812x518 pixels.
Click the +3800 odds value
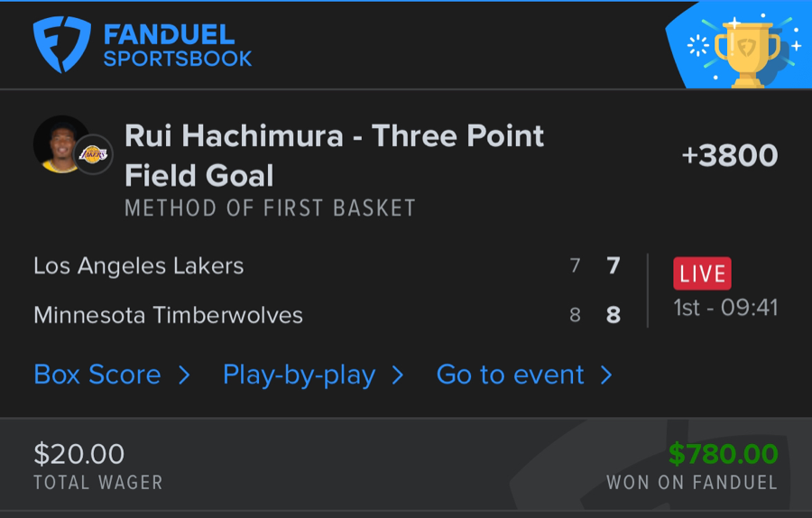tap(730, 155)
